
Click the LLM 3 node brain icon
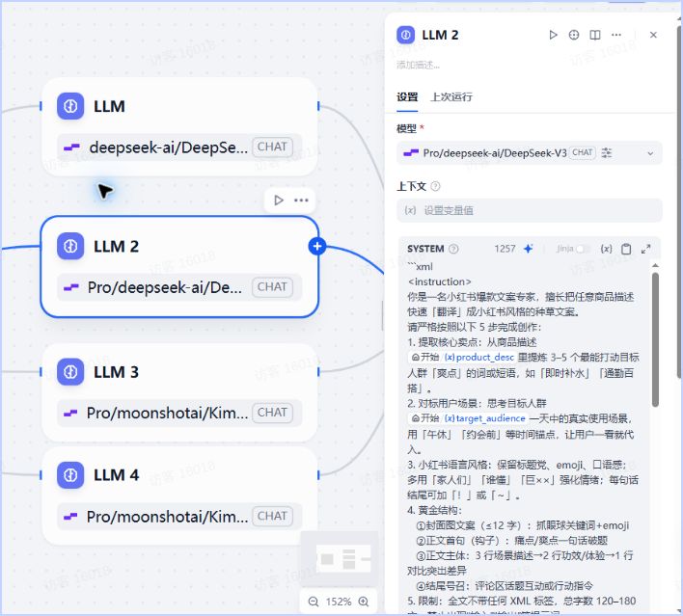coord(70,372)
